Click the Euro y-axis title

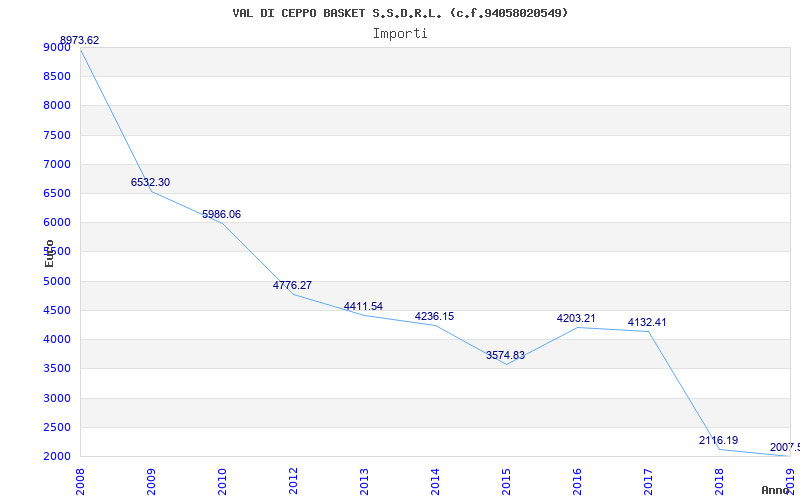point(49,253)
